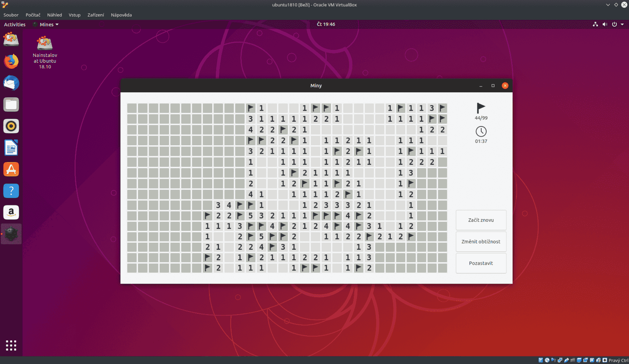The height and width of the screenshot is (364, 629).
Task: Open the Zařízení menu in VirtualBox
Action: click(96, 15)
